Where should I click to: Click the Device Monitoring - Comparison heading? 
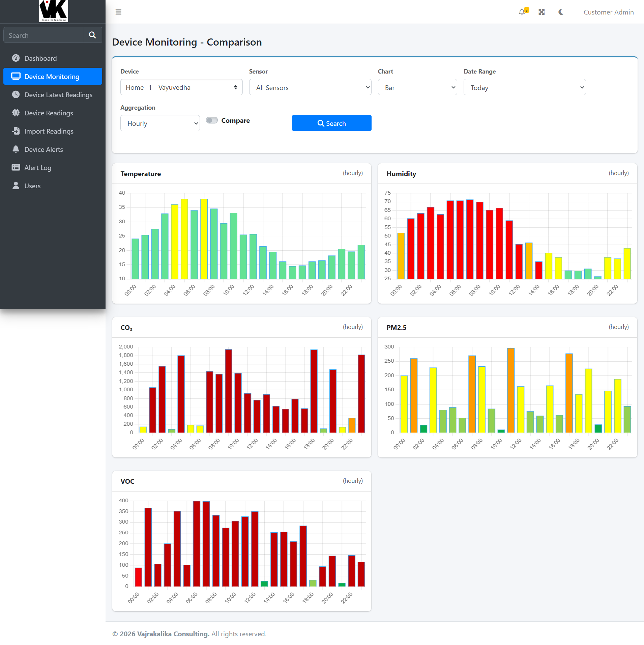(x=187, y=42)
